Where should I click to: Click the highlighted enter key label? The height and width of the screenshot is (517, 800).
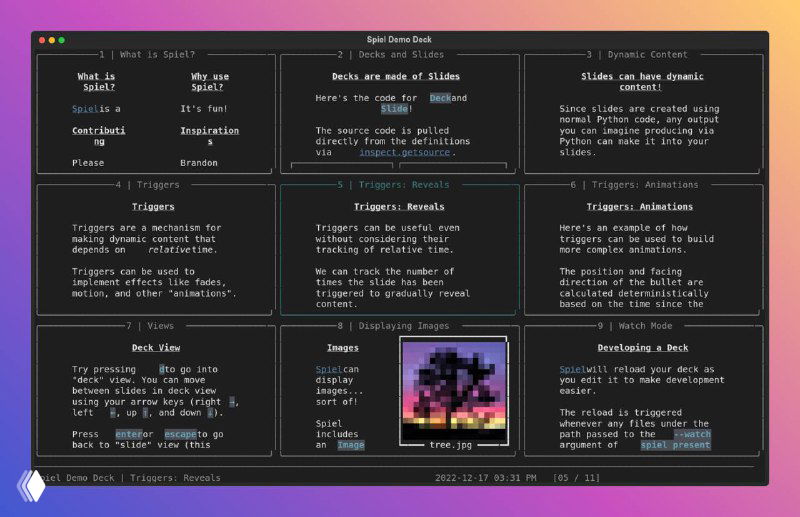coord(129,434)
